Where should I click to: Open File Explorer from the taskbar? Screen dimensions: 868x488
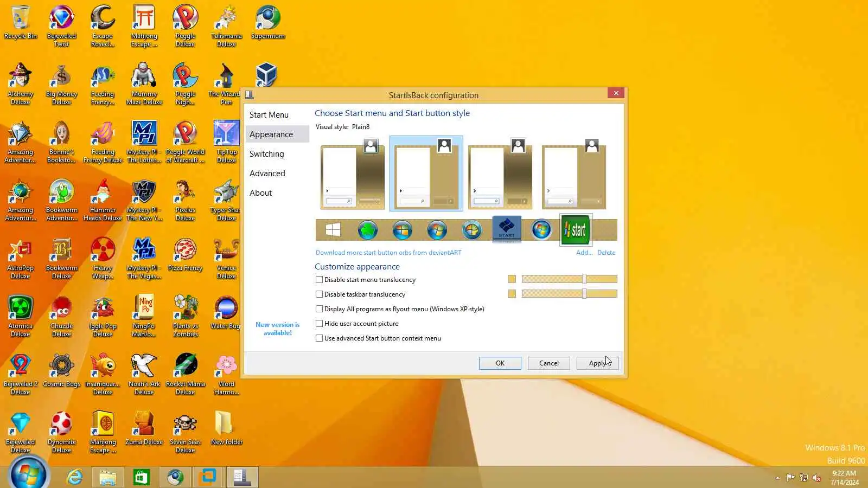(x=107, y=477)
